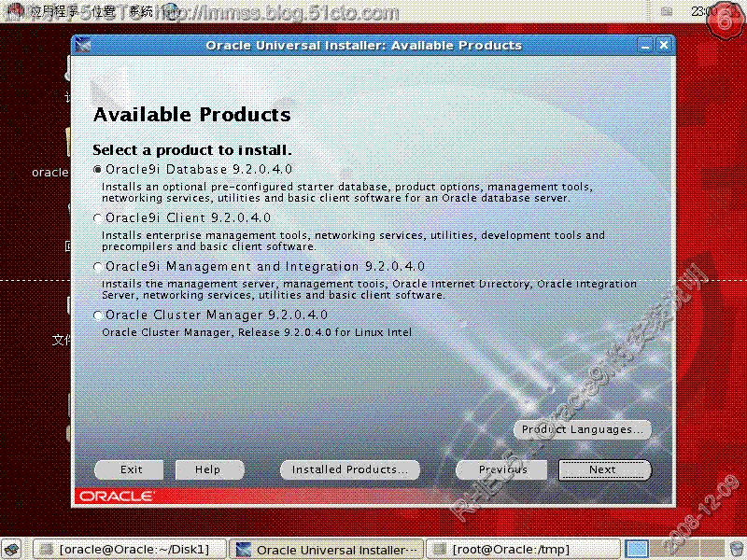Open installer Help
Image resolution: width=747 pixels, height=560 pixels.
(x=209, y=469)
